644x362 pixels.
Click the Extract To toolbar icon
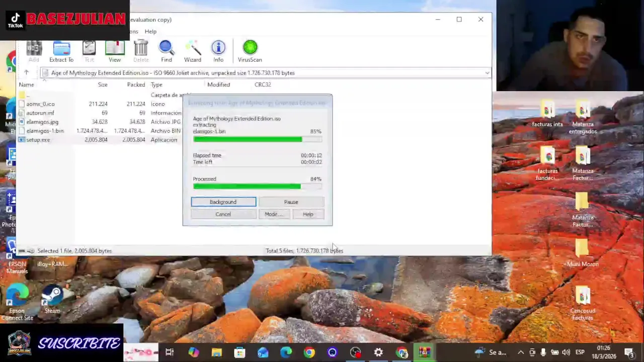61,52
